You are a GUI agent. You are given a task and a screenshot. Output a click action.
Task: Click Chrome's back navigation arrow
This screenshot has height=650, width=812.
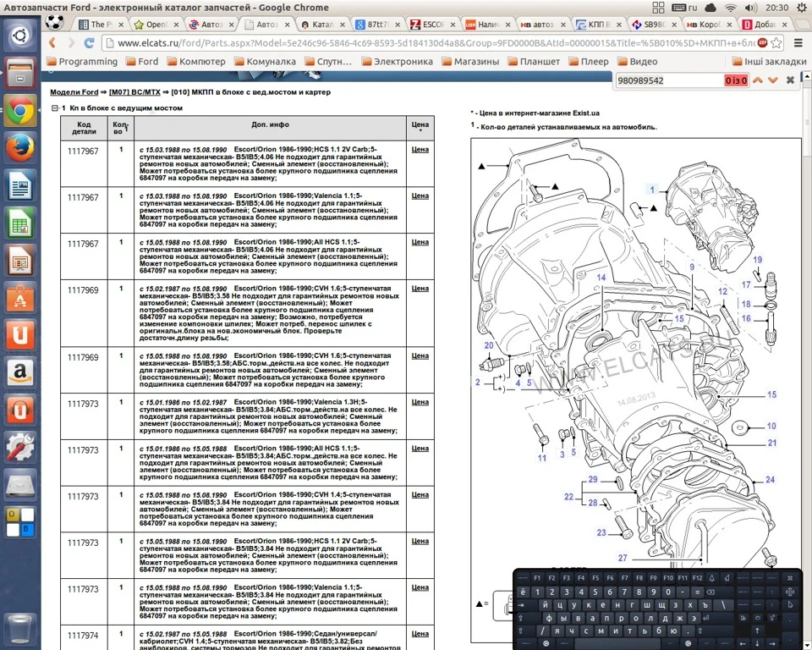[x=52, y=43]
